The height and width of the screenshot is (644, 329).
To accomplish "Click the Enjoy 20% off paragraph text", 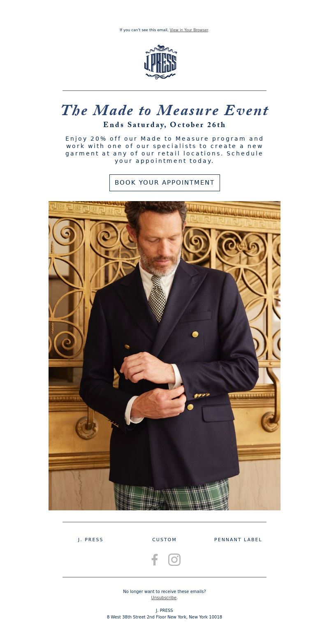I will click(164, 150).
